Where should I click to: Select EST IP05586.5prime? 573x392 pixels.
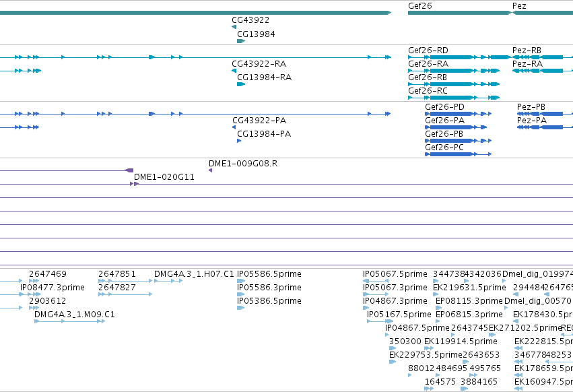[x=241, y=281]
